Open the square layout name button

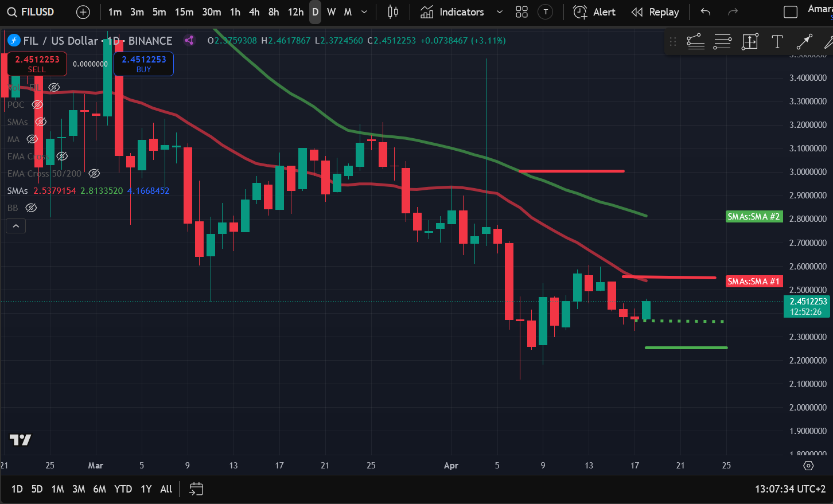click(x=791, y=12)
